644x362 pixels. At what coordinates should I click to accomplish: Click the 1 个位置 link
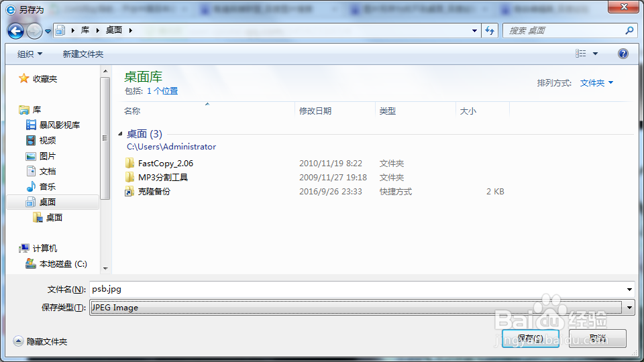tap(162, 91)
